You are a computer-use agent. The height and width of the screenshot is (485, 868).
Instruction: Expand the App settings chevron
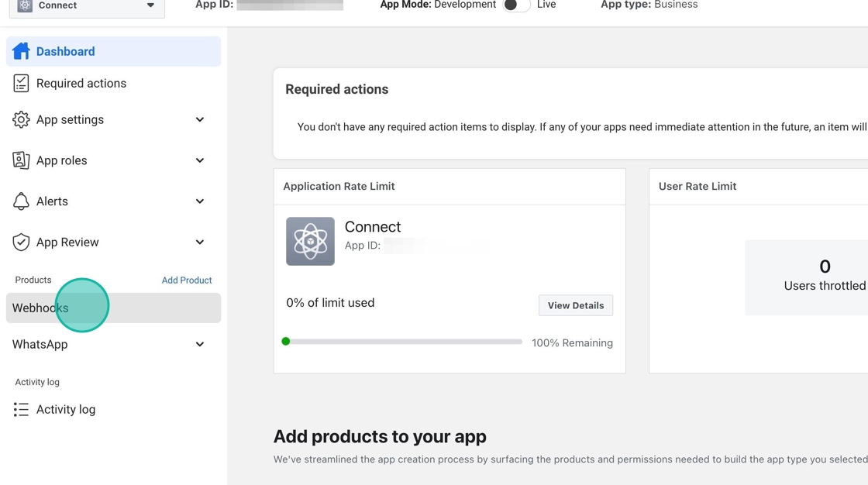[200, 119]
